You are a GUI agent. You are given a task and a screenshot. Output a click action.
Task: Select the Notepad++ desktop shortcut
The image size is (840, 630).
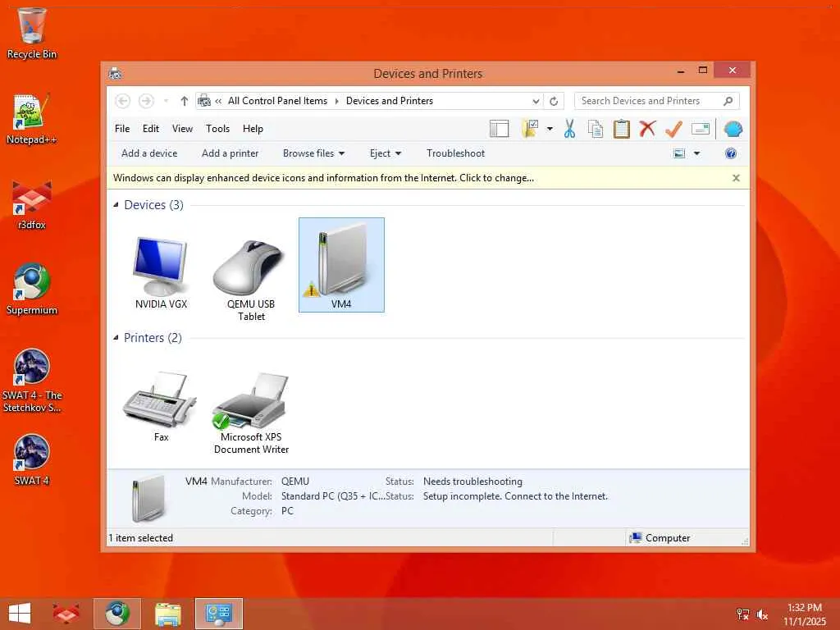32,119
